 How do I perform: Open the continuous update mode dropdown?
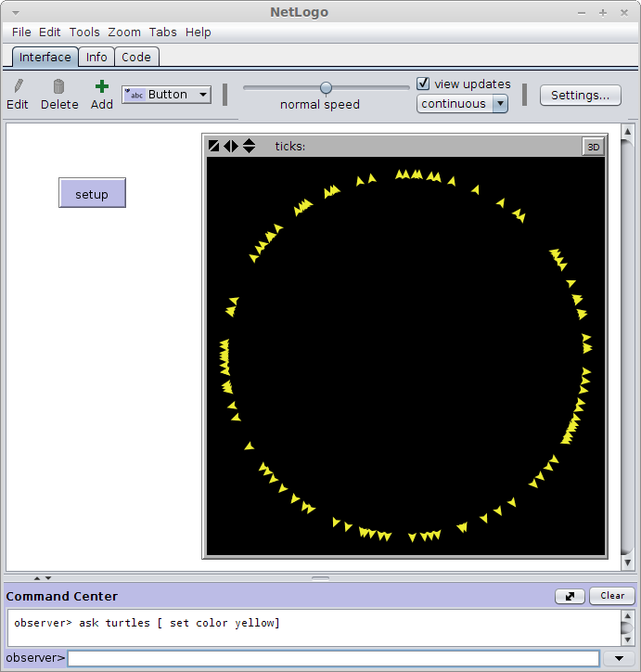click(463, 104)
